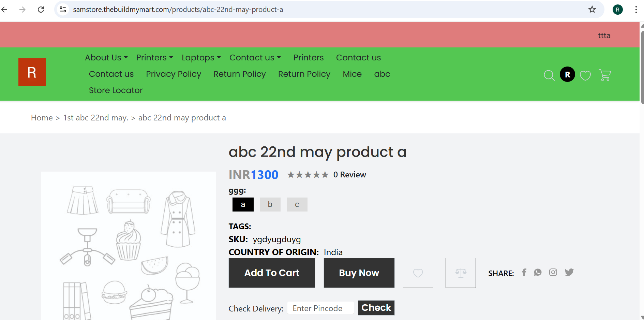Click the current breadcrumb abc 22nd may product a
This screenshot has width=644, height=320.
182,118
